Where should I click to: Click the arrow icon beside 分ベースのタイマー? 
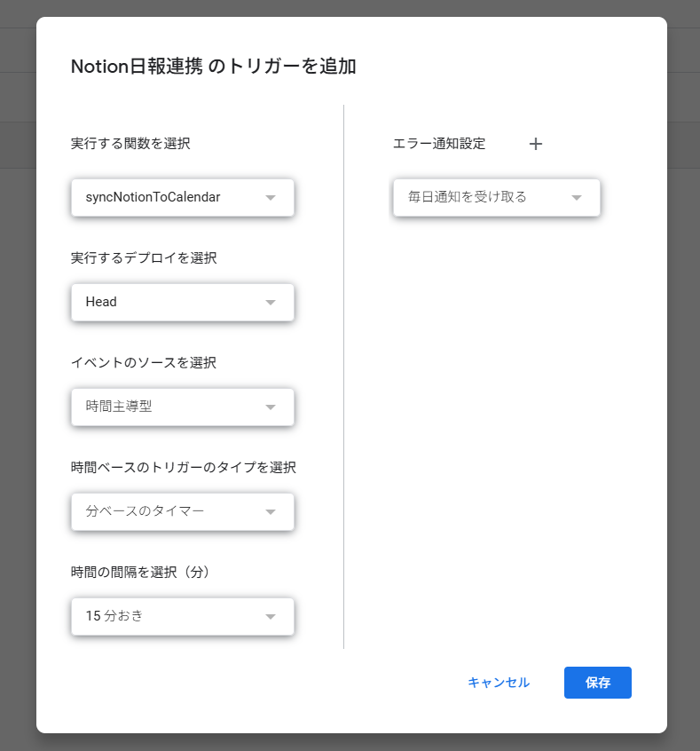[271, 512]
